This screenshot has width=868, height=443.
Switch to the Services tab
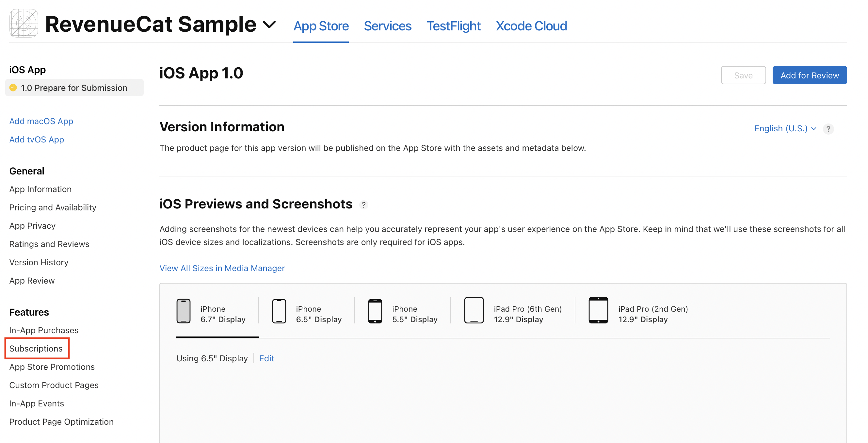pyautogui.click(x=388, y=26)
